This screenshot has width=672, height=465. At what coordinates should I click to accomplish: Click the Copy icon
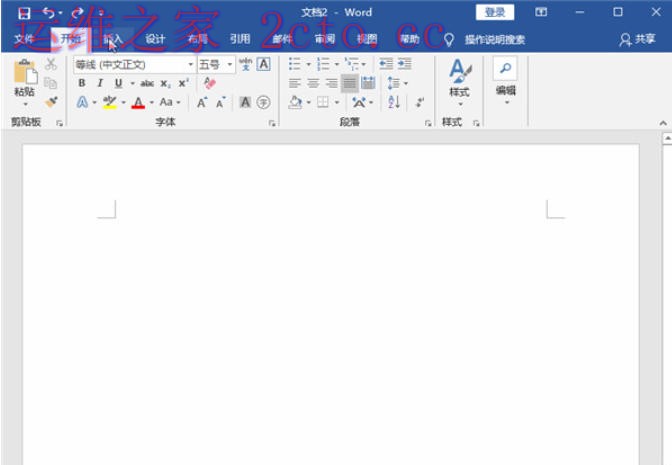coord(51,83)
